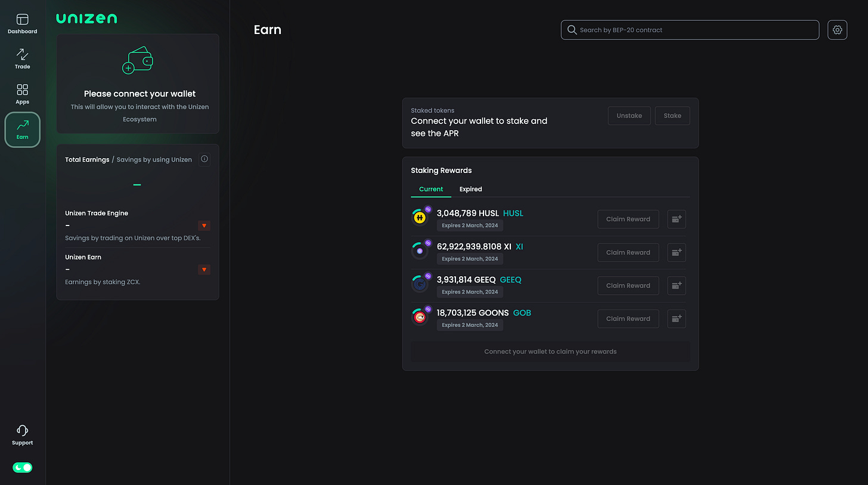868x485 pixels.
Task: Click the 3,931,814 GEEQ amount
Action: click(466, 280)
